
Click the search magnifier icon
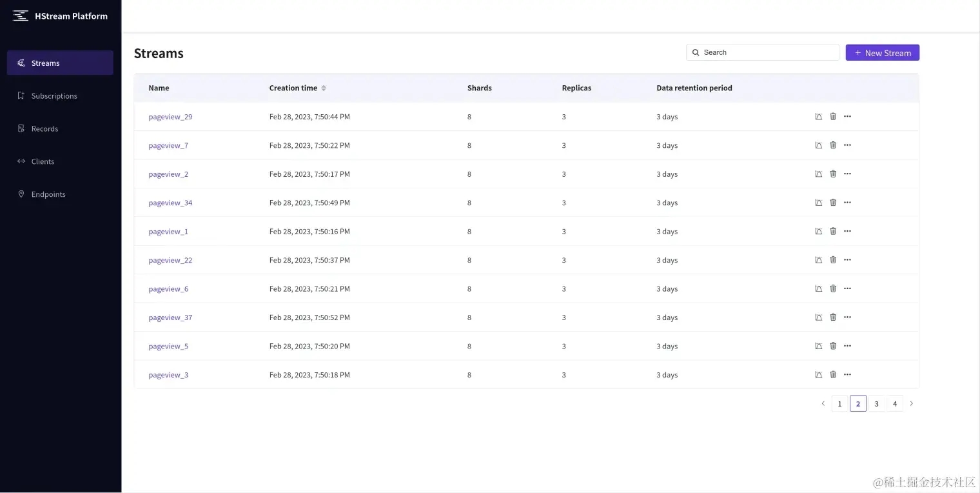[696, 52]
